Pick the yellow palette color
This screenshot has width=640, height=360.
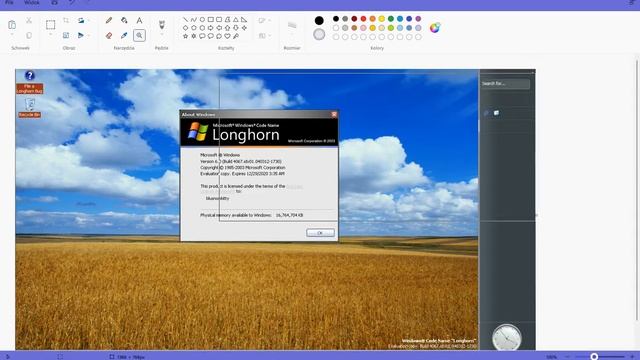[382, 19]
